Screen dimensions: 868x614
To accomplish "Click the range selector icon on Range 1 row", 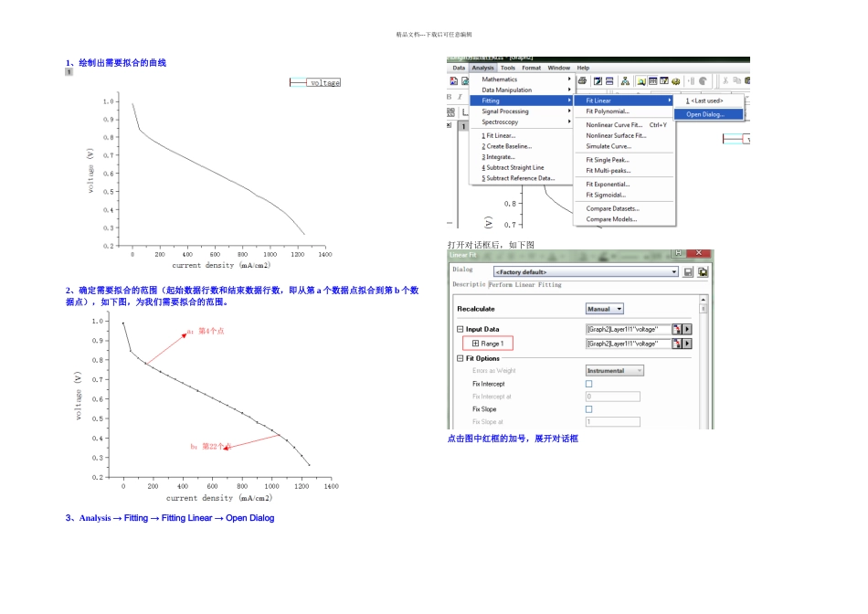I will [x=676, y=344].
